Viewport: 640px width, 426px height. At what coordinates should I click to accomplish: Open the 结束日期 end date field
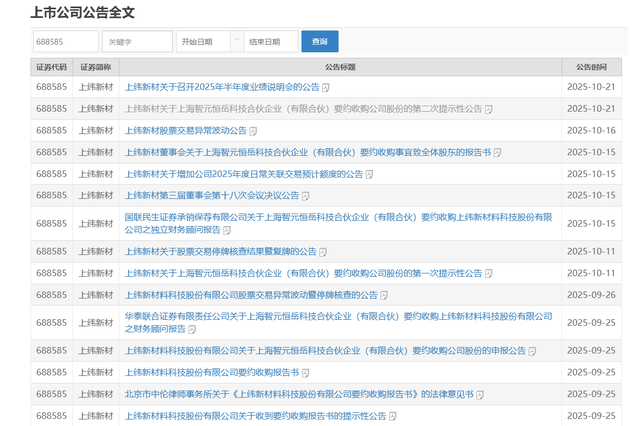(271, 42)
